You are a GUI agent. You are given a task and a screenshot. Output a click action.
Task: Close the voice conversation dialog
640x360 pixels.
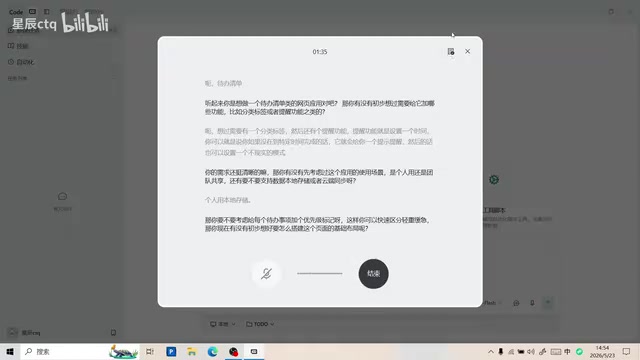(467, 51)
